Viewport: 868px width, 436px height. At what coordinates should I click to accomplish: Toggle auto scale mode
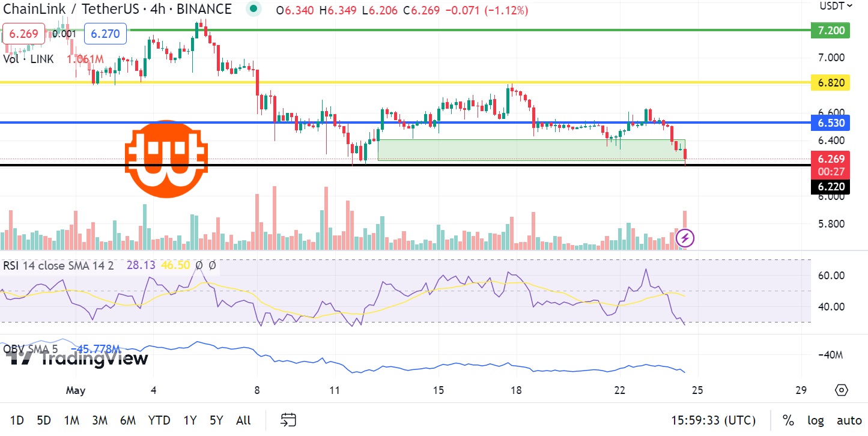click(849, 420)
